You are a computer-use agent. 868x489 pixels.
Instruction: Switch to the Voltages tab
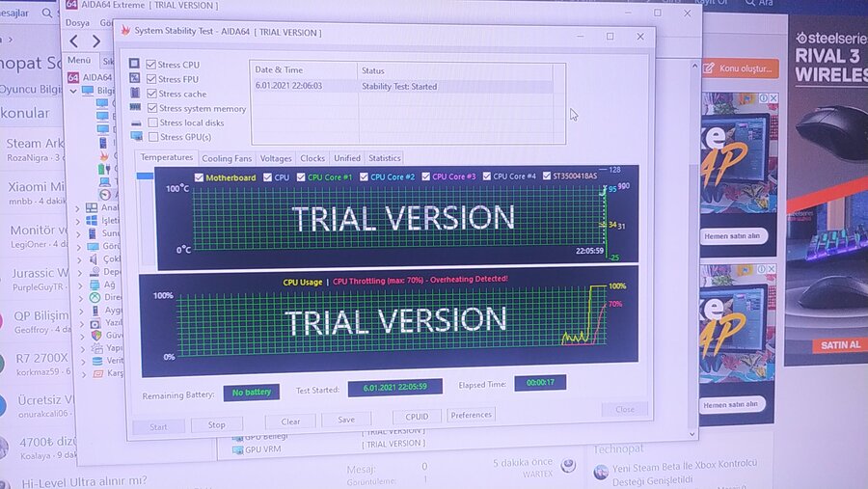(276, 158)
